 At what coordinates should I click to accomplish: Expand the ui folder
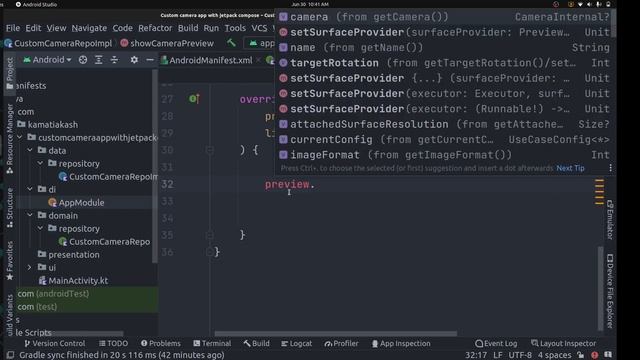(x=30, y=268)
